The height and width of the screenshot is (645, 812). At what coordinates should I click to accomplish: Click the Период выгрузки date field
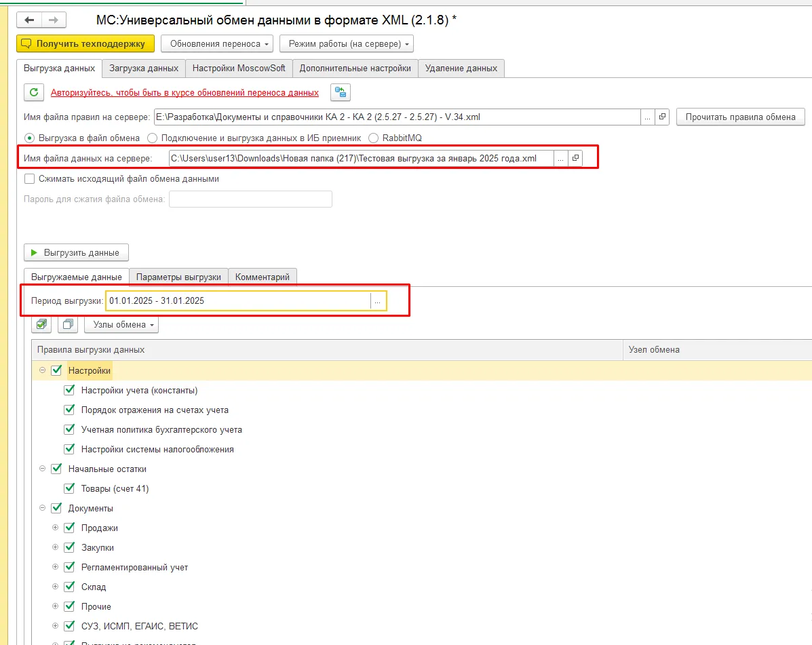point(238,300)
